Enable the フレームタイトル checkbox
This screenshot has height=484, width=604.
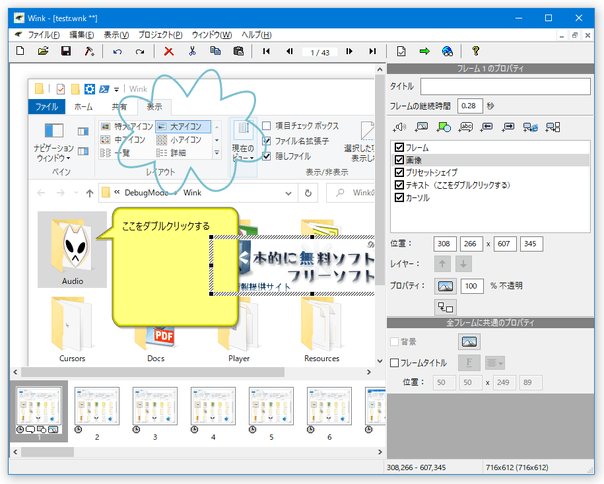[x=394, y=363]
